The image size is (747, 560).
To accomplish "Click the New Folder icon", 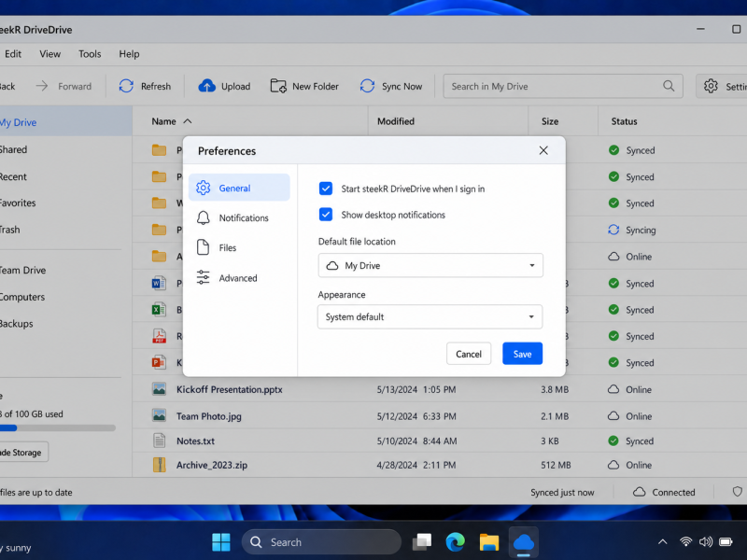I will click(278, 86).
